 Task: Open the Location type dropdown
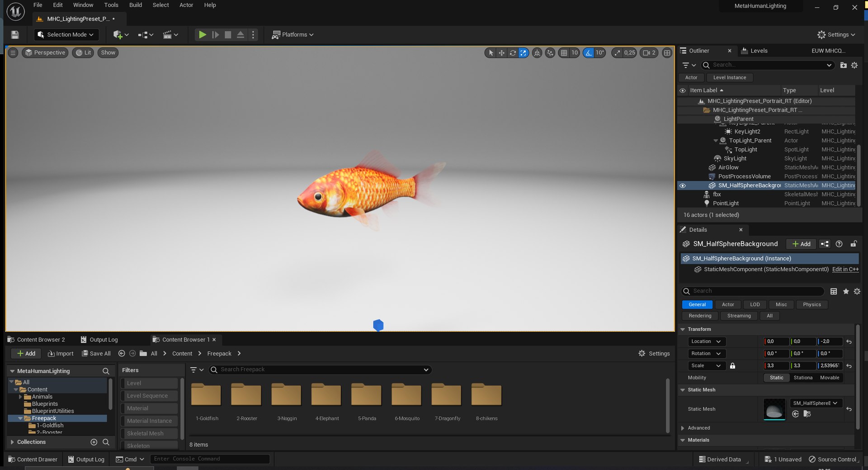point(707,342)
